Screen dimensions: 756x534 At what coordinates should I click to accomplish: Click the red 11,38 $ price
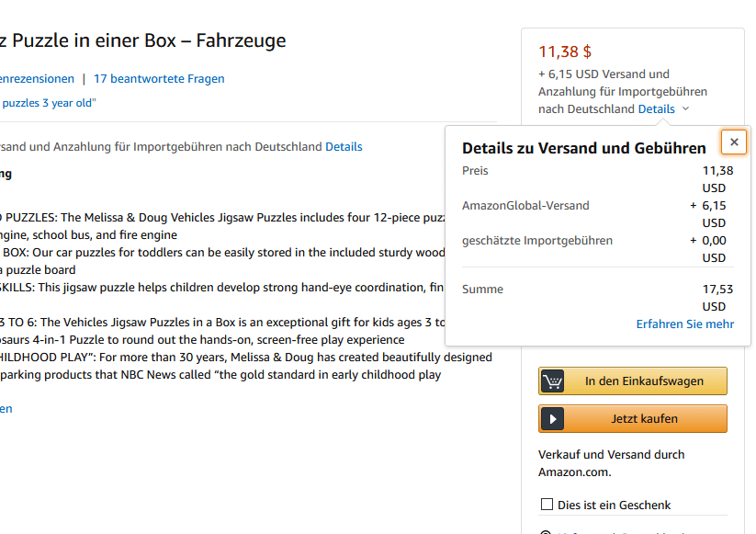point(564,51)
